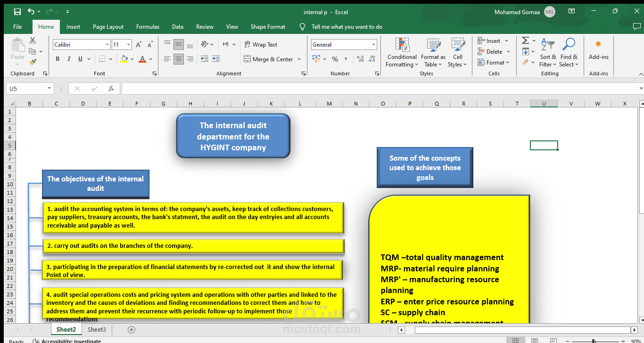Align text to the right
The width and height of the screenshot is (644, 343).
[190, 59]
